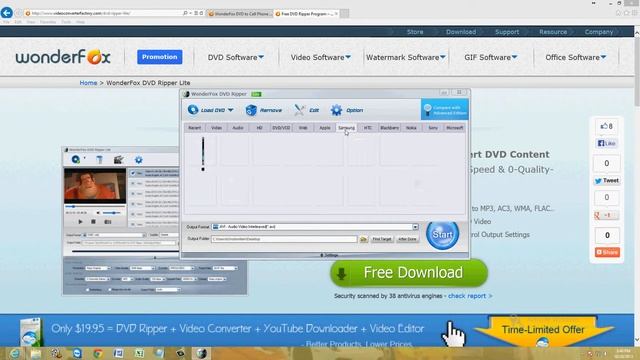
Task: Click the Home breadcrumb link
Action: [x=88, y=83]
